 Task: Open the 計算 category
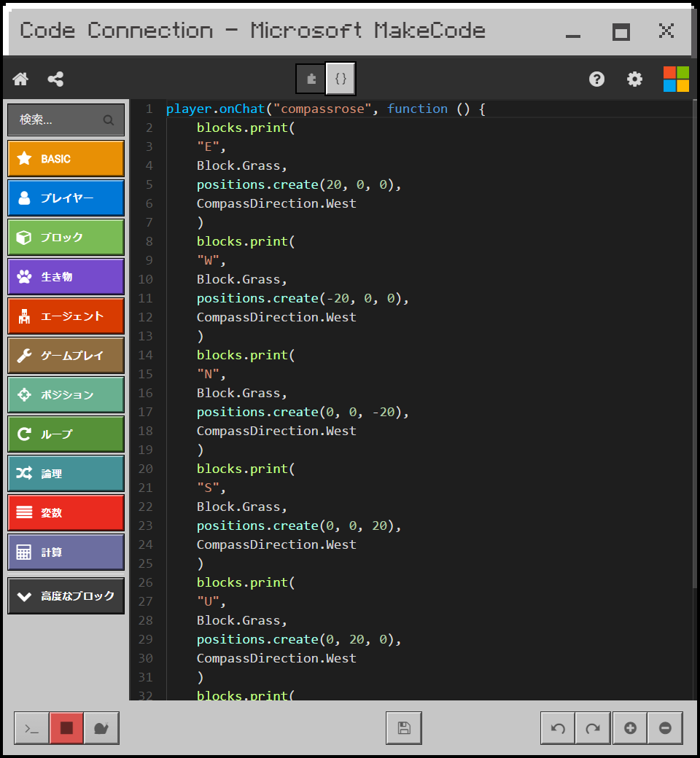tap(66, 552)
